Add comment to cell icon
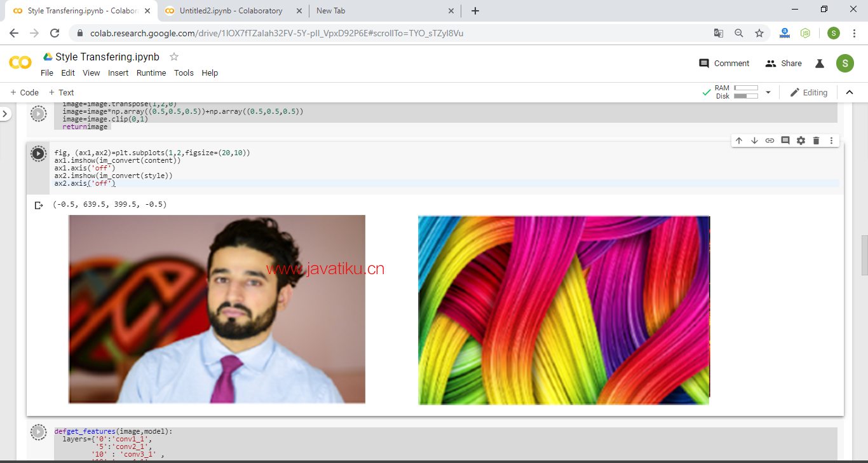This screenshot has width=868, height=463. (x=785, y=141)
